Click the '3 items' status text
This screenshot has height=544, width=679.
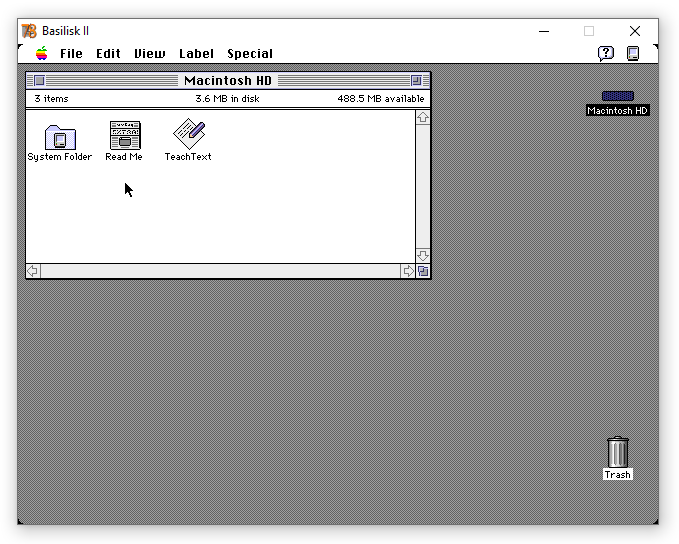51,99
